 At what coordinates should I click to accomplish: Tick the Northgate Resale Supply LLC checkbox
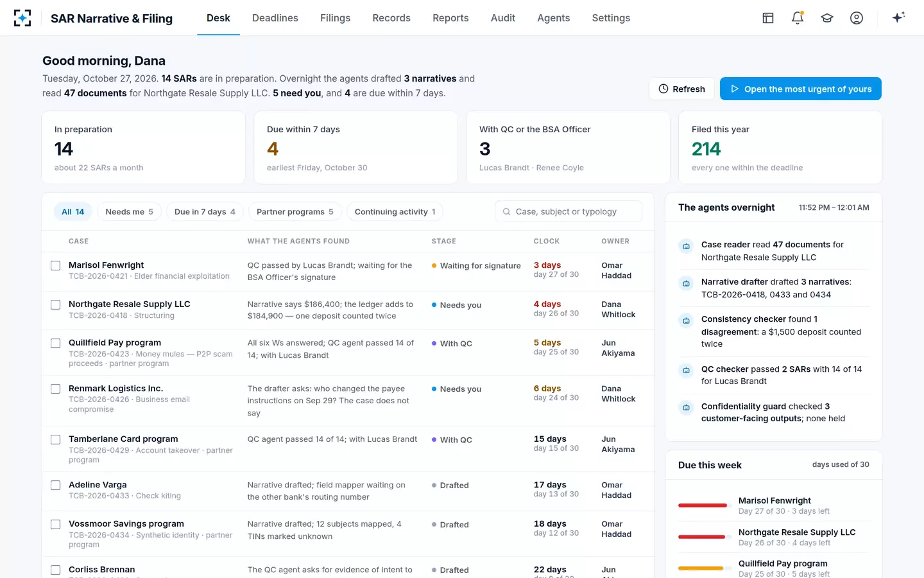(x=56, y=304)
